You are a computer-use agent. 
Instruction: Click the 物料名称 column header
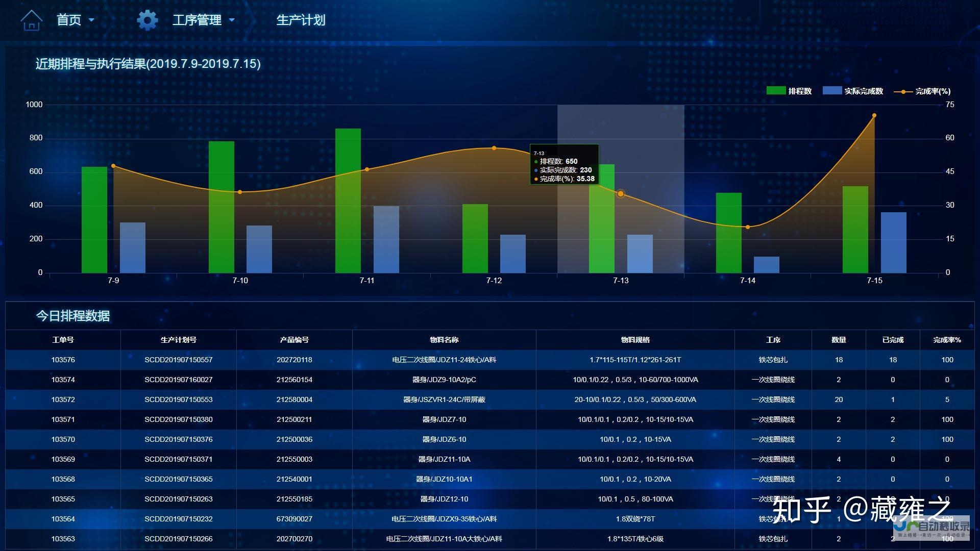click(x=444, y=340)
